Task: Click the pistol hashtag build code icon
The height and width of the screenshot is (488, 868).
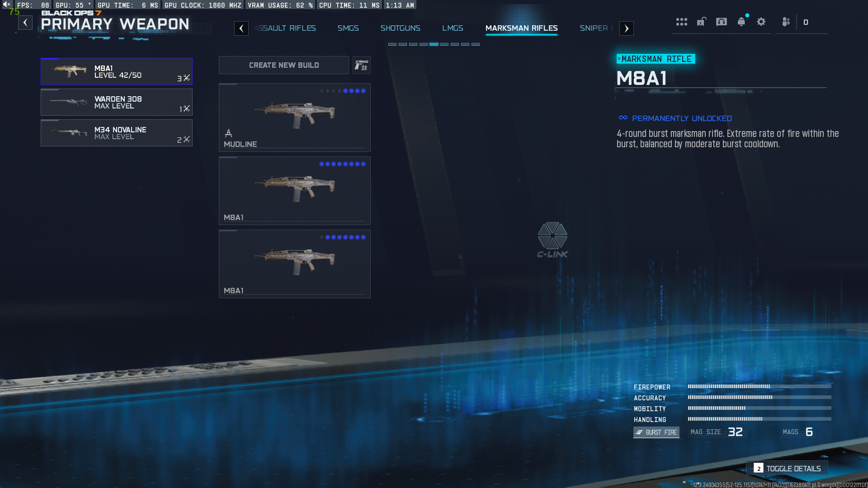Action: tap(362, 65)
